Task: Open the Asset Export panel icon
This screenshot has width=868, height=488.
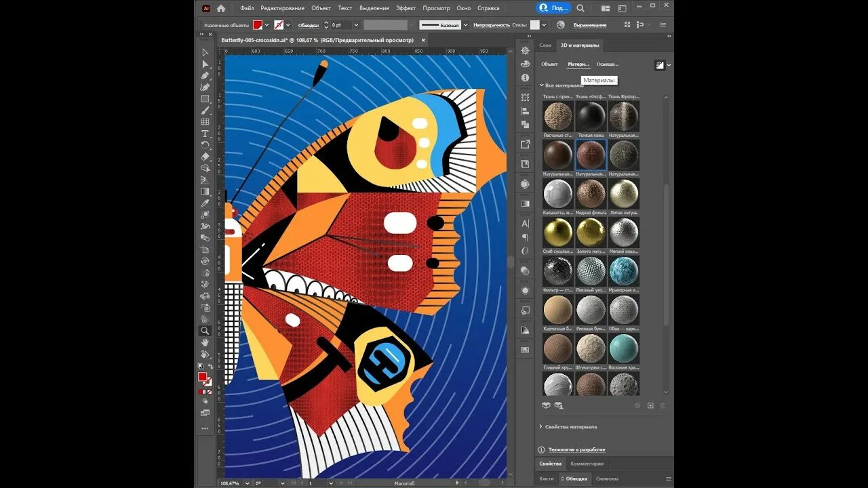Action: (x=525, y=144)
